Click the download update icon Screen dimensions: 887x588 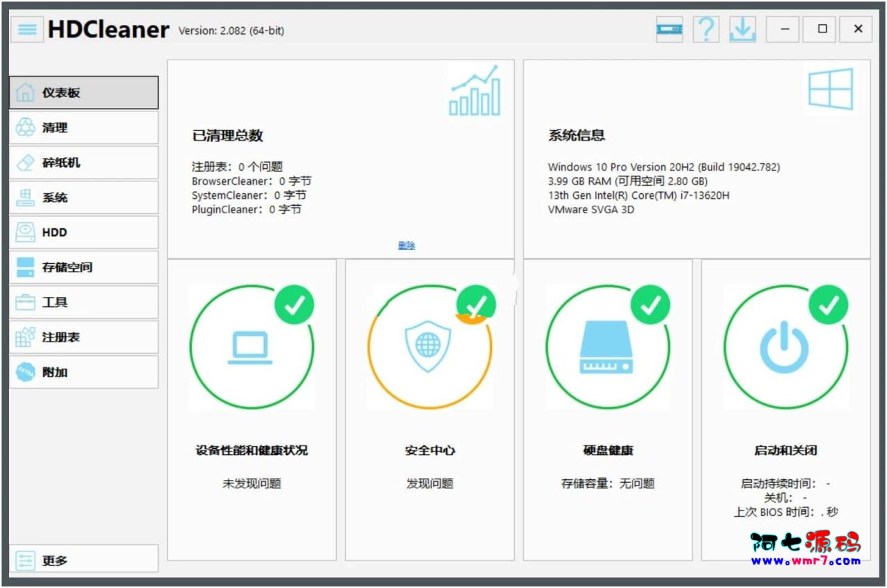tap(742, 29)
